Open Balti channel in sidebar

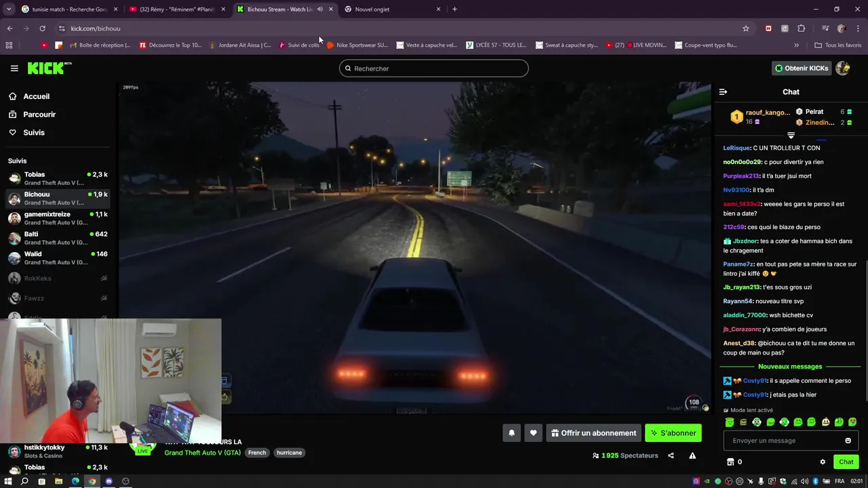[58, 238]
